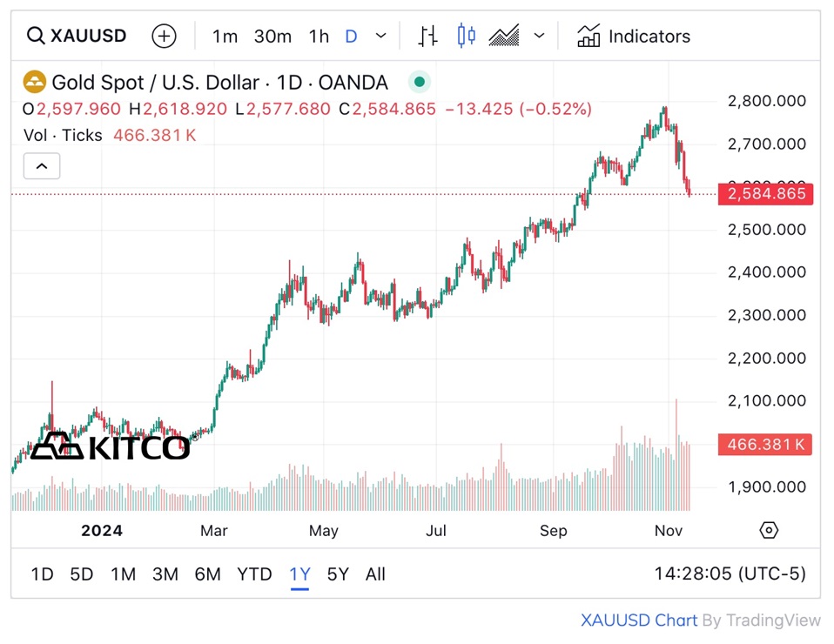Click the 2,584.865 price label
The width and height of the screenshot is (834, 644).
(764, 194)
